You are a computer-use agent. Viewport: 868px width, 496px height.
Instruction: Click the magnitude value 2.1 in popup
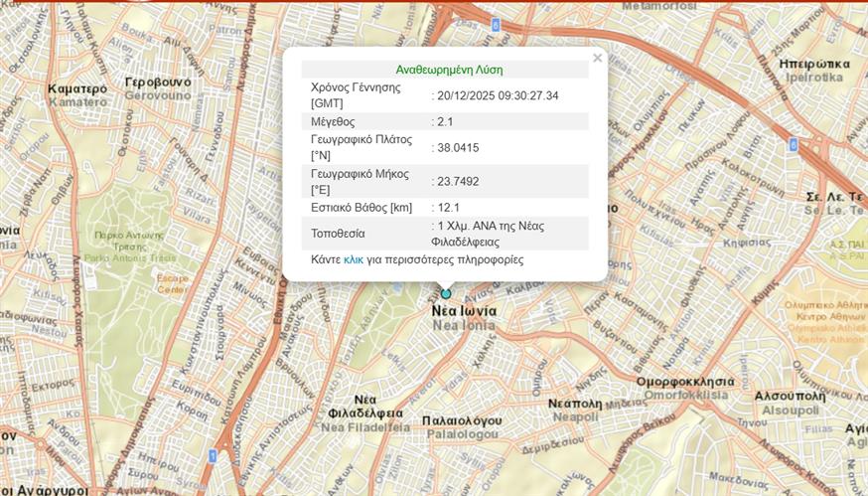(445, 121)
